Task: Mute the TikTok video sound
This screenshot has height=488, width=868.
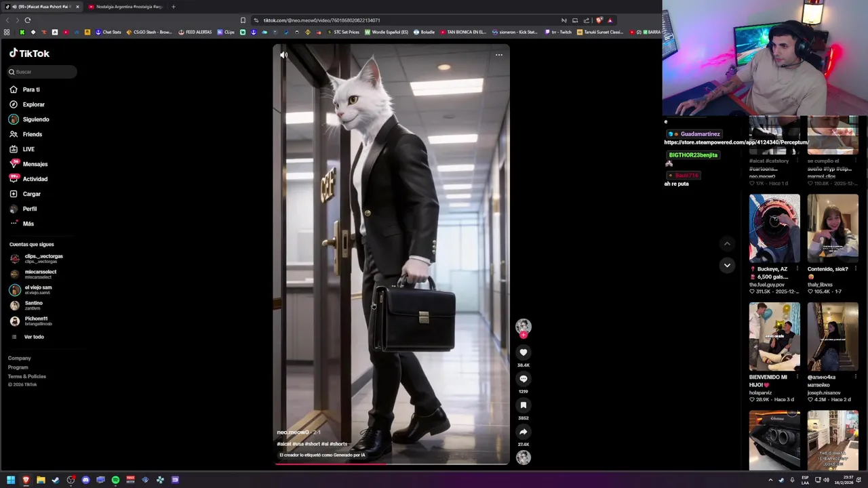Action: pos(283,55)
